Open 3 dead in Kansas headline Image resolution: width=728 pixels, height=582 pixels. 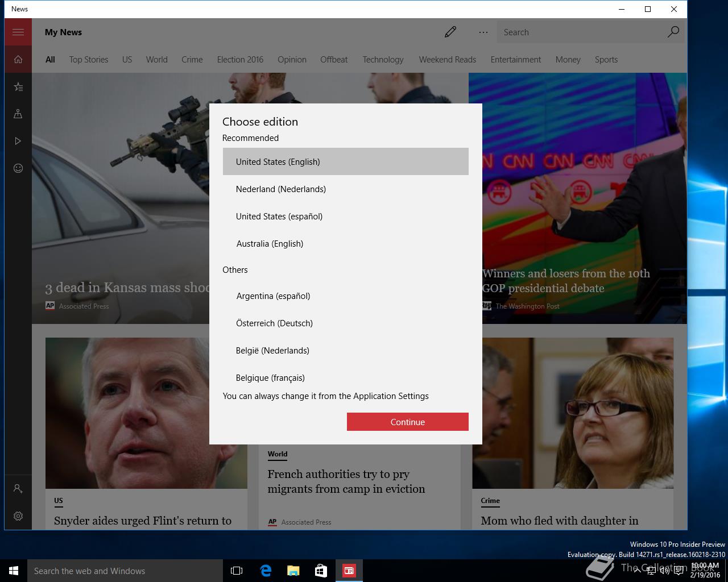click(127, 288)
